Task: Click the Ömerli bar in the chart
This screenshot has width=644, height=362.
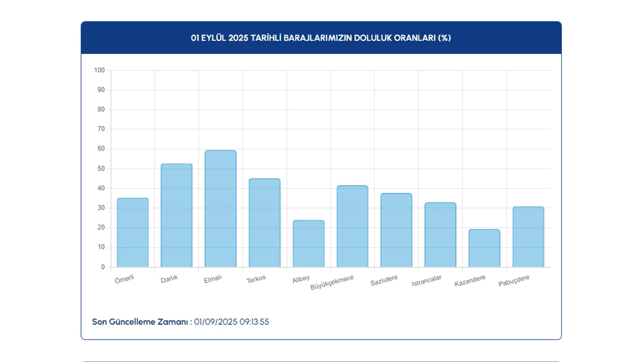Action: point(132,232)
